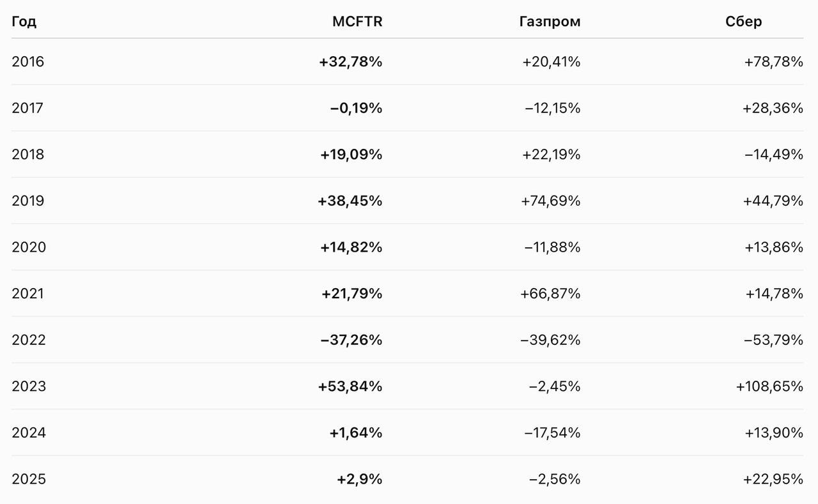Click the 2020 row year label

pyautogui.click(x=29, y=247)
